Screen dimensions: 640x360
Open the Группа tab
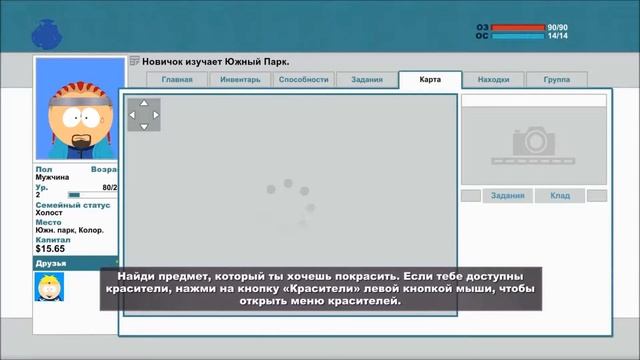tap(557, 80)
